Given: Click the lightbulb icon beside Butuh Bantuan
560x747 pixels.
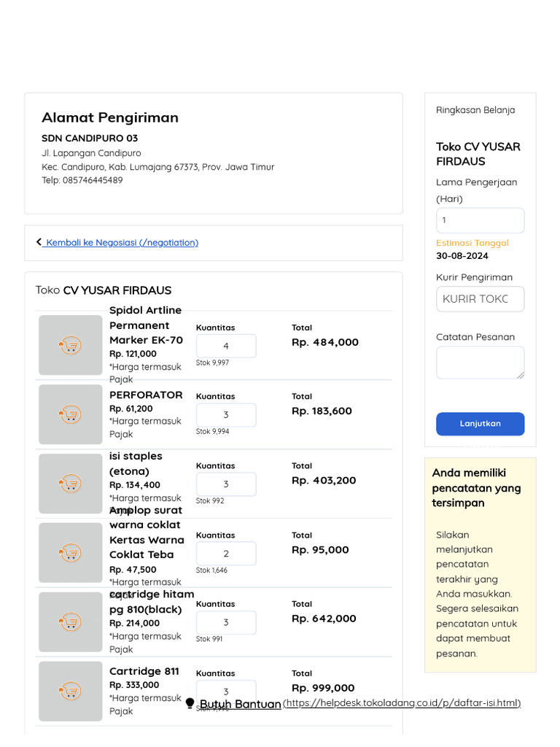Looking at the screenshot, I should [x=190, y=703].
